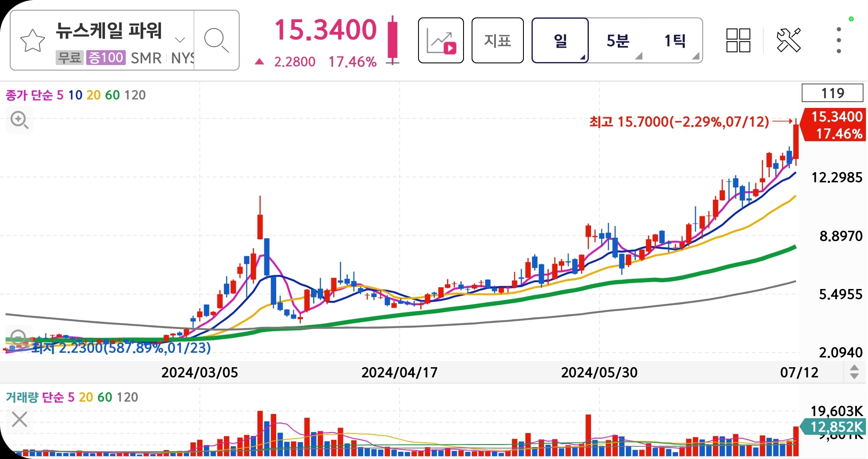Expand the stock name dropdown chevron

tap(180, 40)
